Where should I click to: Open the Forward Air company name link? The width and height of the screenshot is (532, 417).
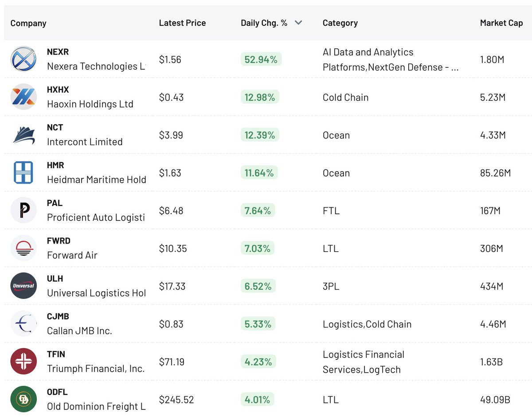(x=72, y=255)
